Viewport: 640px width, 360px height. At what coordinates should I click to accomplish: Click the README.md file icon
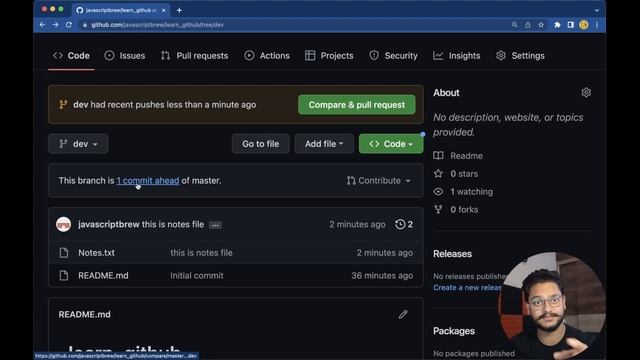(64, 276)
